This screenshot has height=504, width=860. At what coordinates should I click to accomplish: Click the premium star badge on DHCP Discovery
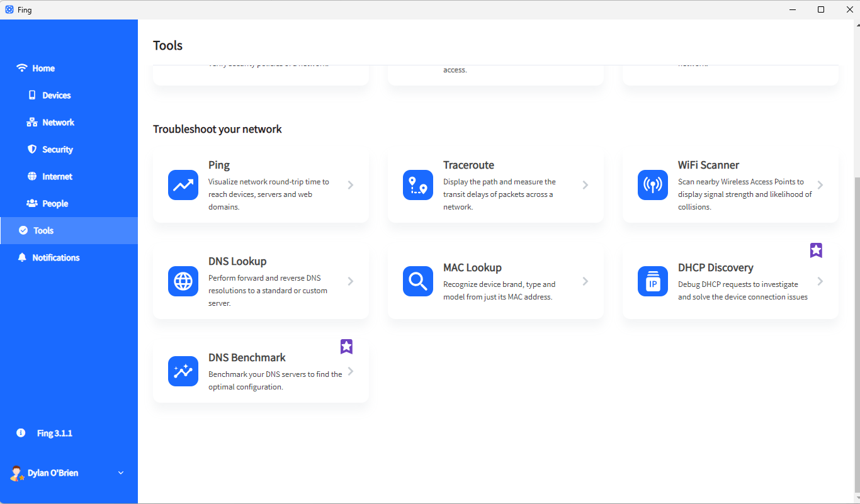click(816, 250)
